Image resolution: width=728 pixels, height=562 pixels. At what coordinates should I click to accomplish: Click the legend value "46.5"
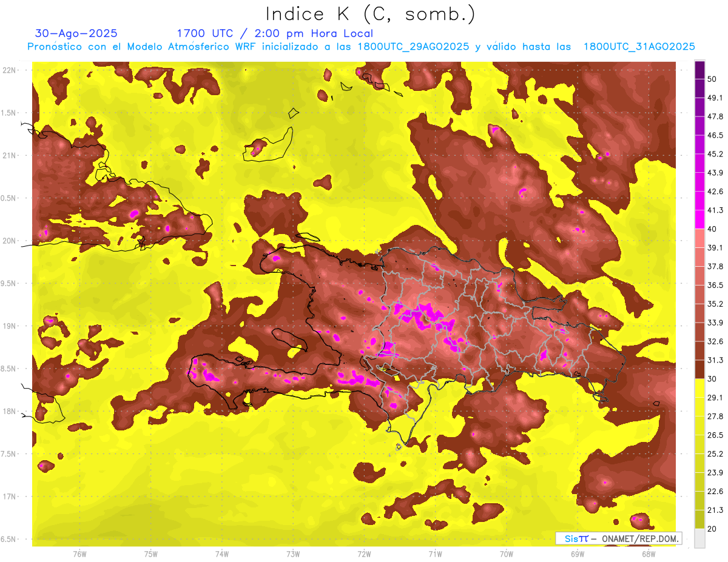point(715,136)
